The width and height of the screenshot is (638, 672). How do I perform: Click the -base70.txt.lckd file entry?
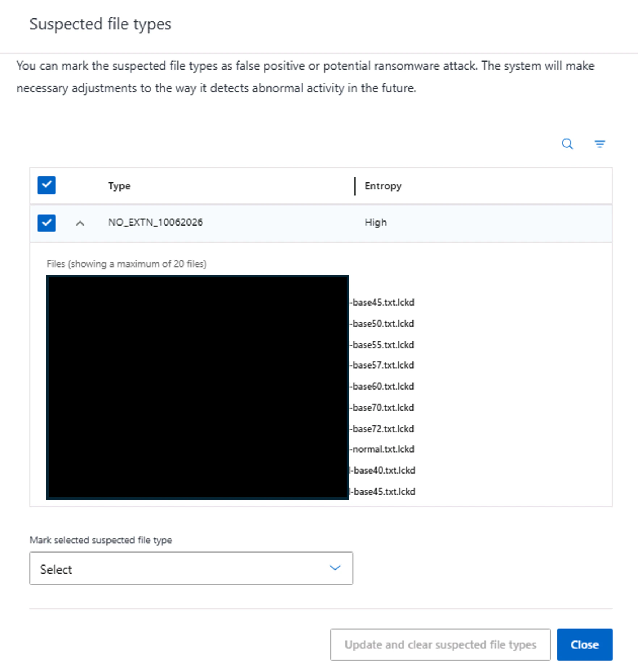[382, 408]
